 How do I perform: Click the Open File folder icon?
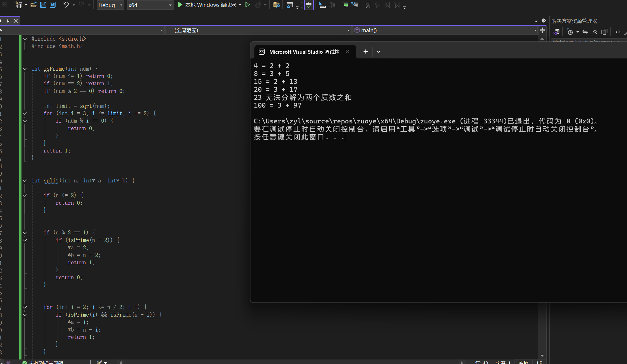(x=34, y=5)
